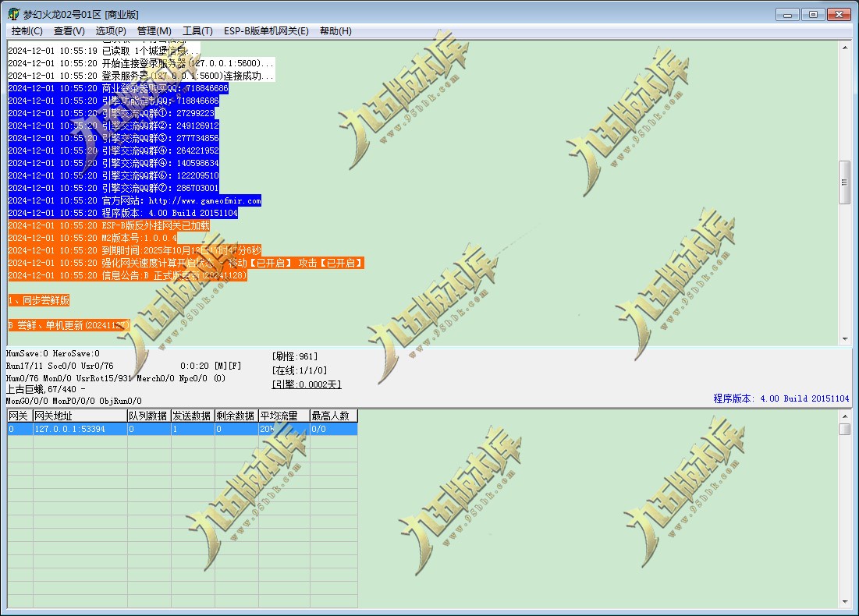Click the 引擎交流QQ群②: 249126912 line
The image size is (859, 616).
click(x=113, y=126)
